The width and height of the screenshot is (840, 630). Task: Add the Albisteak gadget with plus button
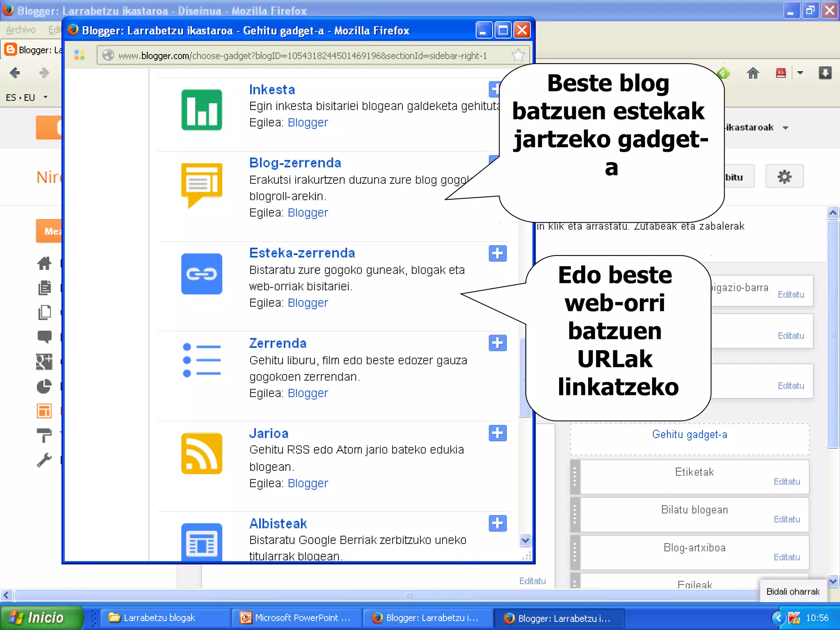[x=498, y=523]
